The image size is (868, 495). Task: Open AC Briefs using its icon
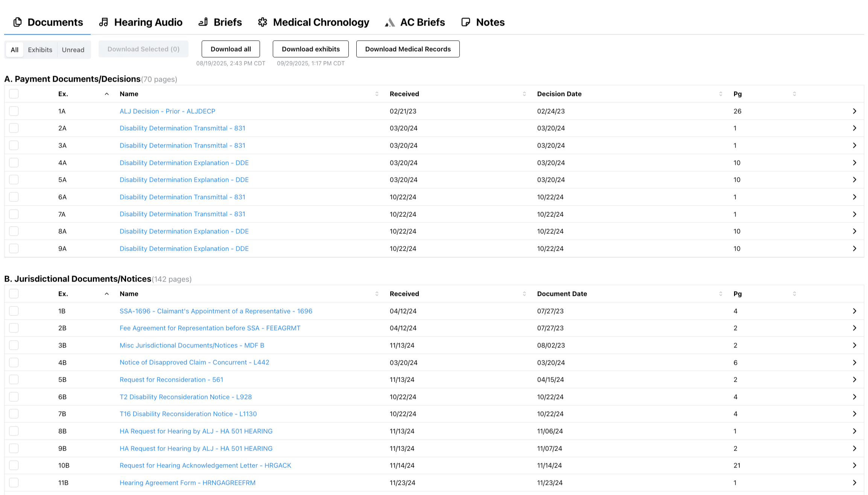coord(389,22)
